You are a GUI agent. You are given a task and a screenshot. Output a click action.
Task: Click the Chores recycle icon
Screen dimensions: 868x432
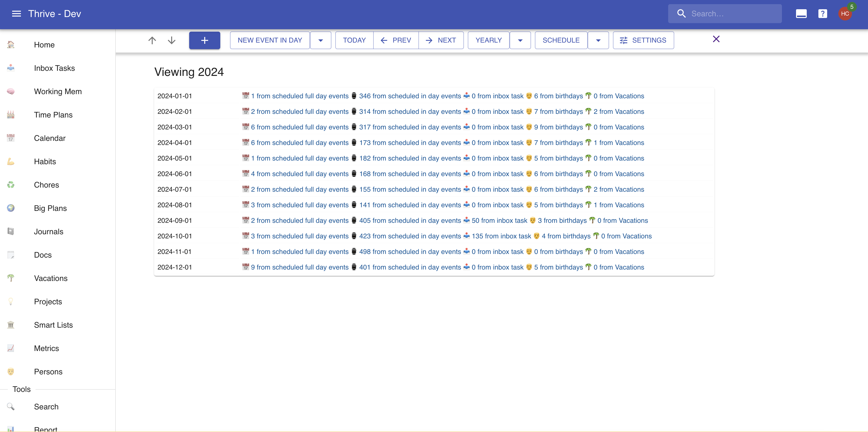[x=11, y=185]
